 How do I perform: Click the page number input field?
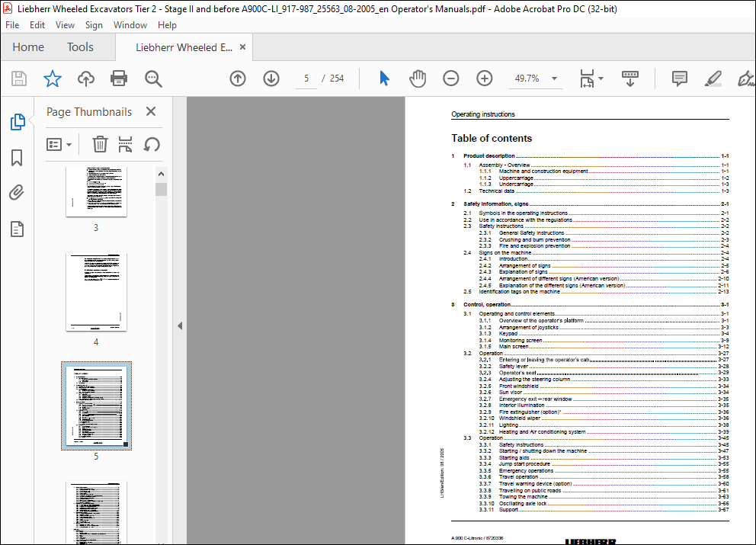coord(306,79)
